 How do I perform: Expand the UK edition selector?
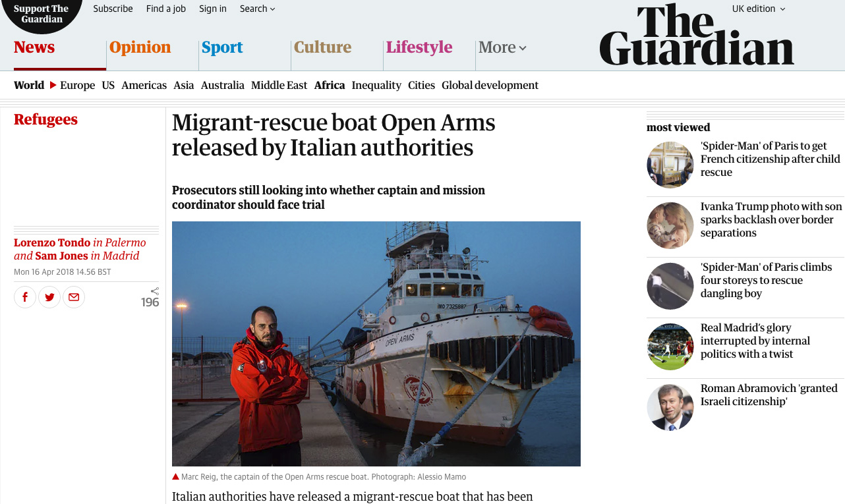(x=759, y=9)
